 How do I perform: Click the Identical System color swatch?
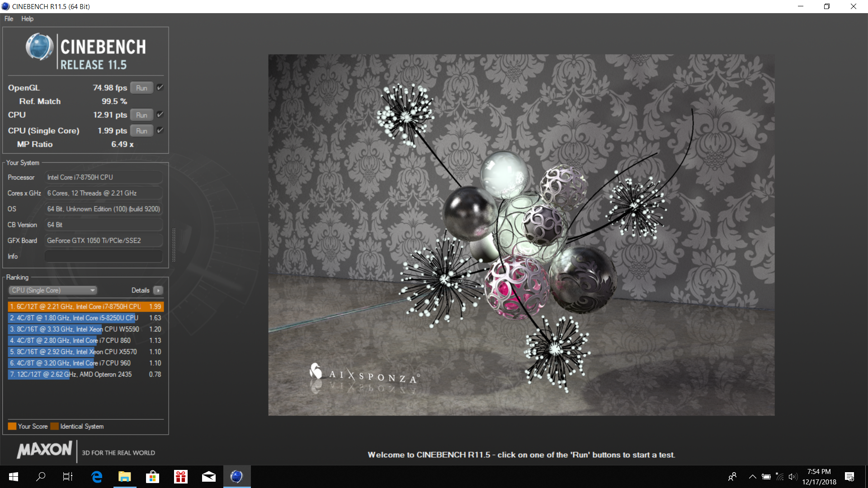(x=55, y=426)
